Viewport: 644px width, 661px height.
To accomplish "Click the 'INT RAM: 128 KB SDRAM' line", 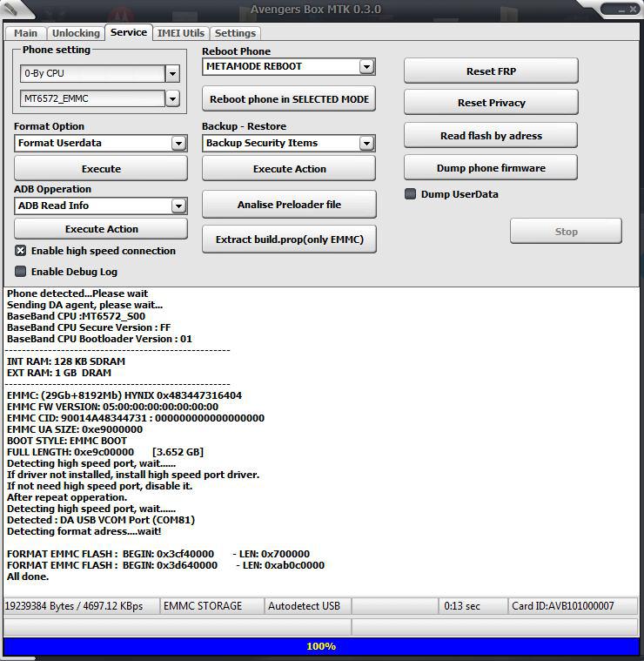I will click(66, 361).
